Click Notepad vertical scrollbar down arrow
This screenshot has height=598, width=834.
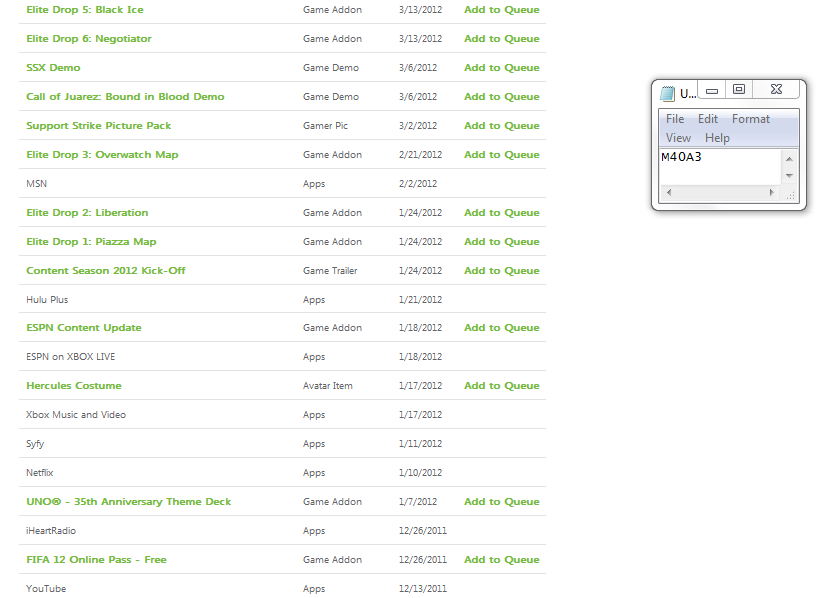(789, 176)
